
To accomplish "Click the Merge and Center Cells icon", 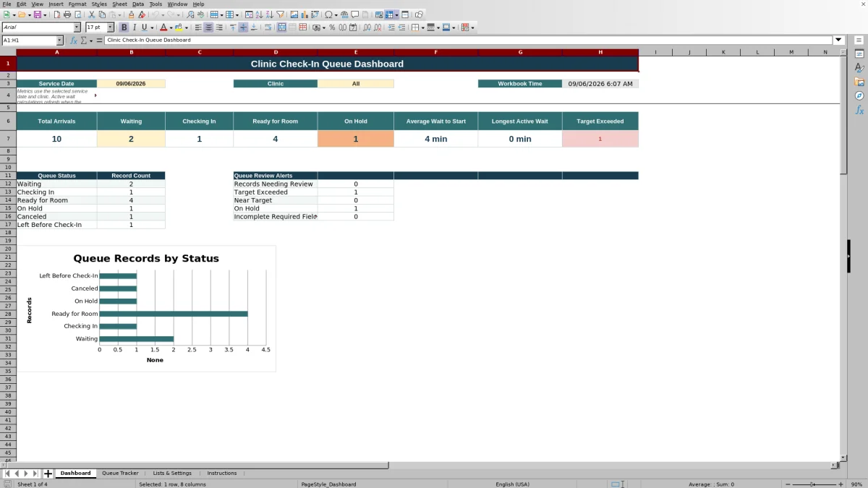I will pos(282,27).
